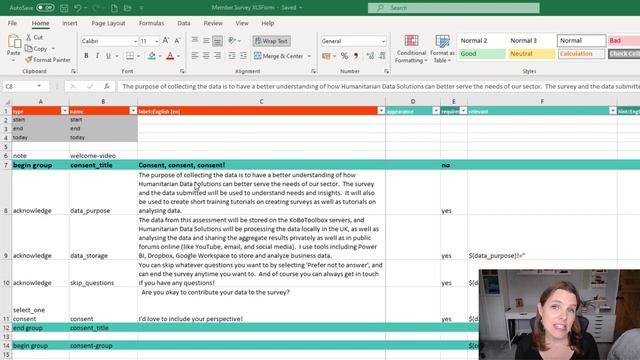Viewport: 640px width, 360px height.
Task: Click the Bottom Align icon
Action: 218,40
